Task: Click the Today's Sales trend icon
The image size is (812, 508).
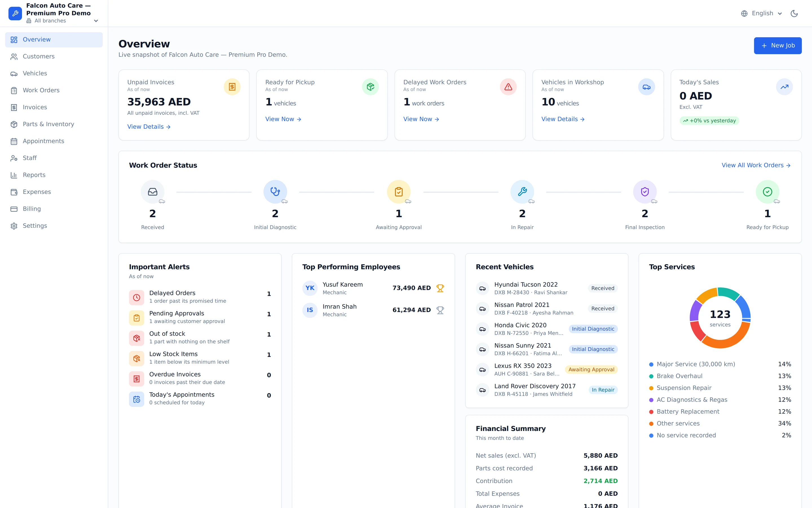Action: click(784, 87)
